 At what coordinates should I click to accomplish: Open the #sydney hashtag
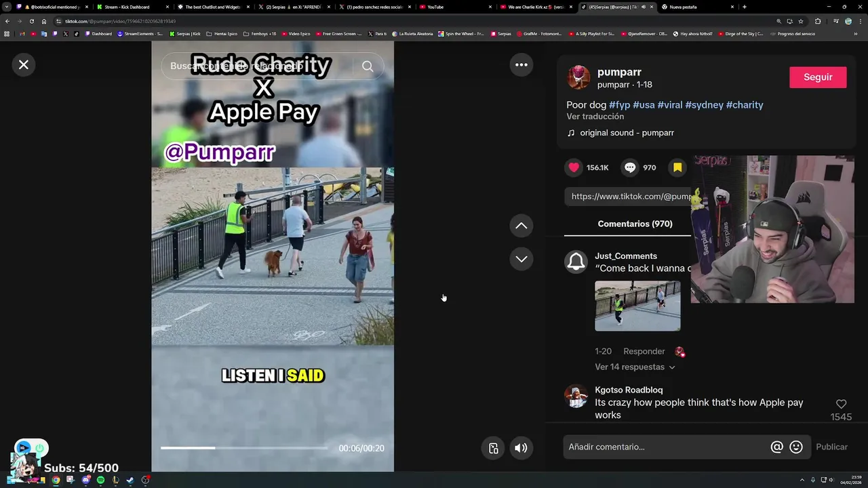point(704,105)
